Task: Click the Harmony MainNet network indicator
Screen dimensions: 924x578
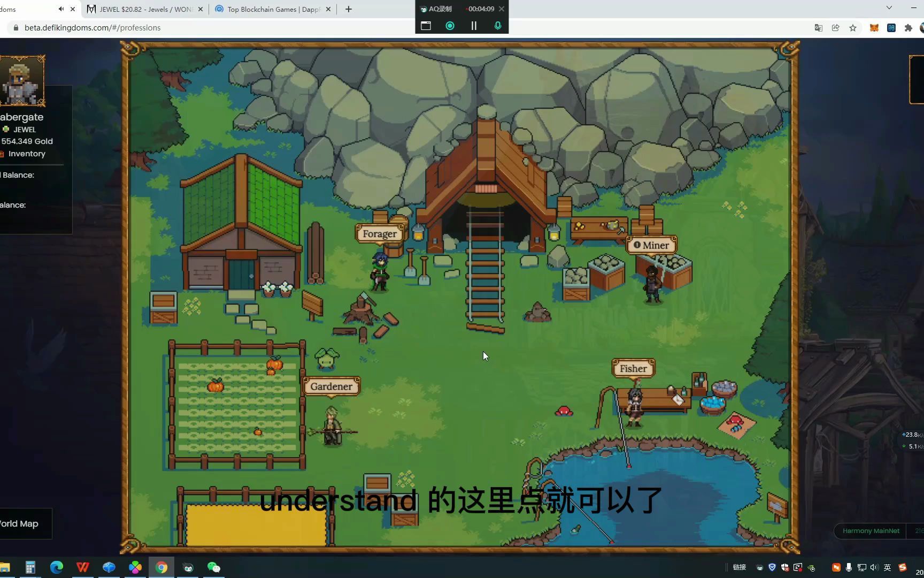Action: click(x=871, y=531)
